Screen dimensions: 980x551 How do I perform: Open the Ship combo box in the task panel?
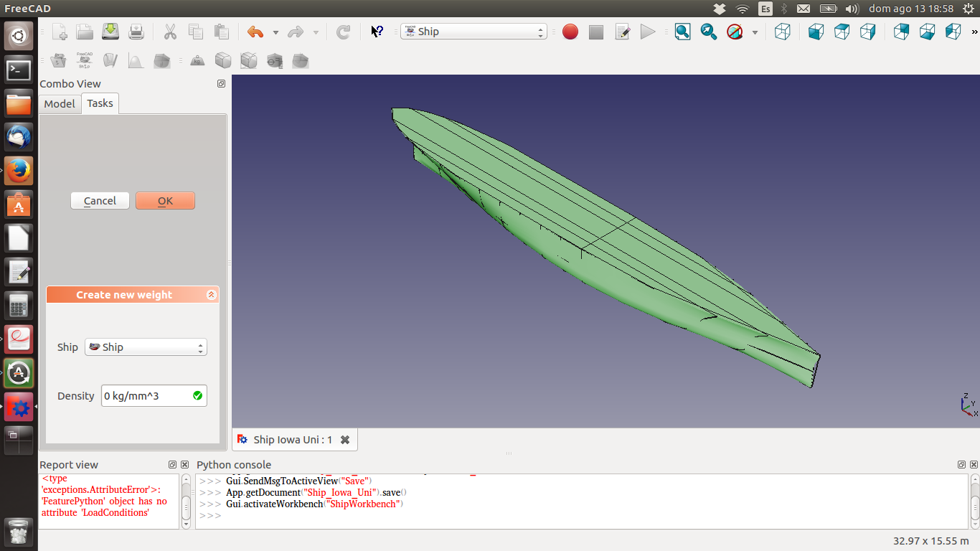tap(146, 347)
